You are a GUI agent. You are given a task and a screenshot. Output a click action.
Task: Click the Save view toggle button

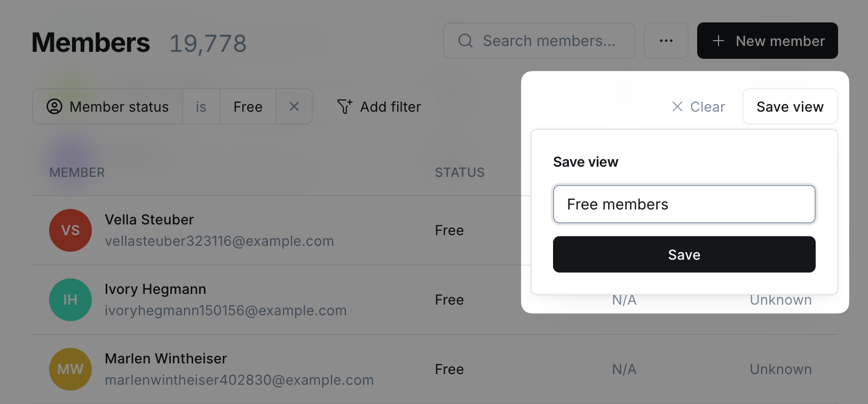pos(790,106)
